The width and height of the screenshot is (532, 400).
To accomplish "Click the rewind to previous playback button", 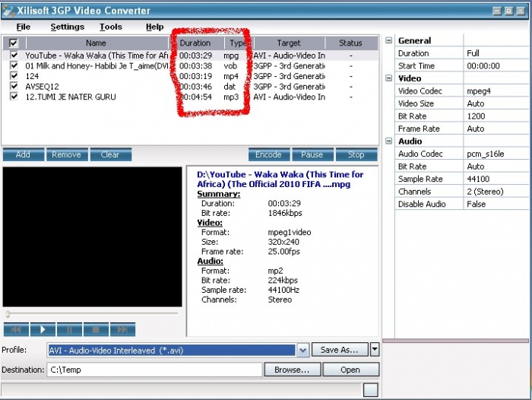I will pos(16,329).
